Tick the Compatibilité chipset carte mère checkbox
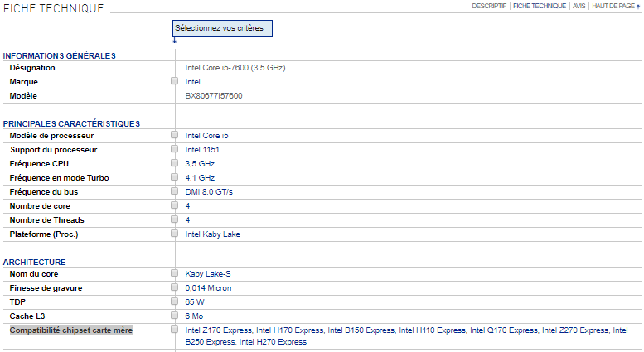644x352 pixels. click(175, 330)
